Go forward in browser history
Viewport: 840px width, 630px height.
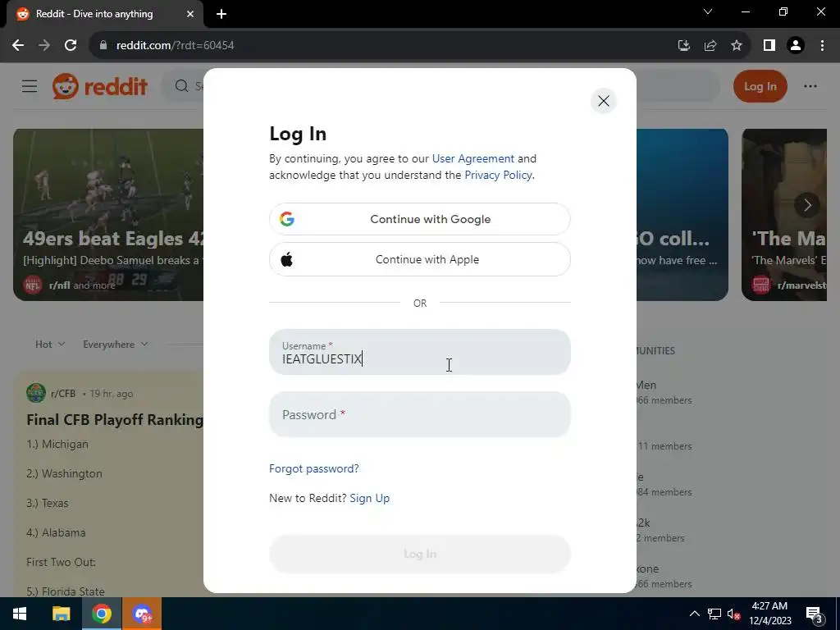click(44, 46)
